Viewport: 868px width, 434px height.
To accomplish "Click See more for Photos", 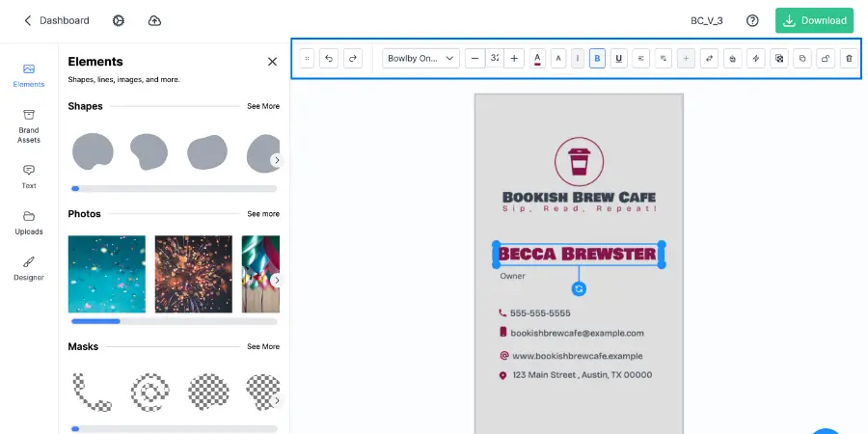I will coord(263,214).
